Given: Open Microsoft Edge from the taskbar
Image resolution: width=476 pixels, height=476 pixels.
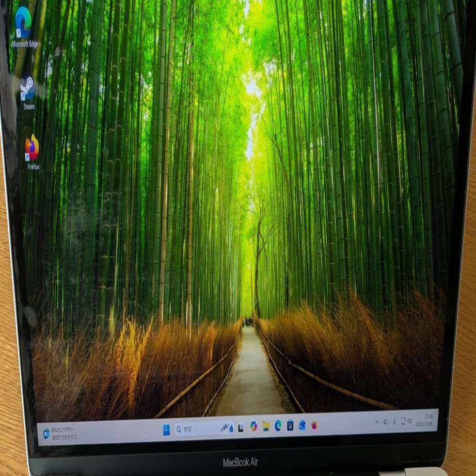Looking at the screenshot, I should [x=278, y=427].
